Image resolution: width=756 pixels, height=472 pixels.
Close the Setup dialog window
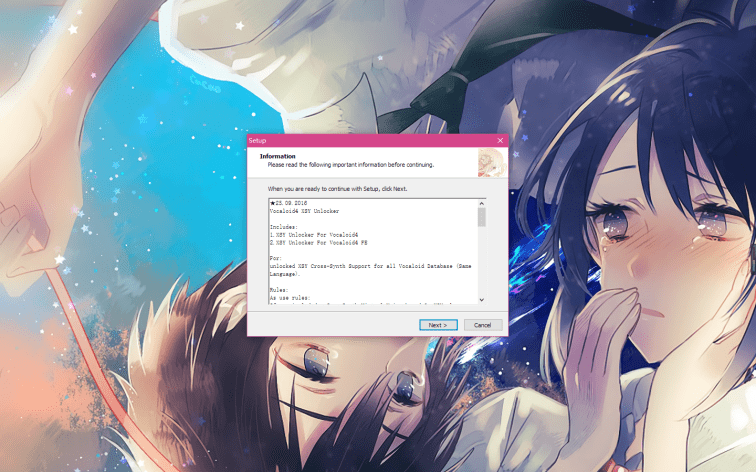click(x=500, y=141)
